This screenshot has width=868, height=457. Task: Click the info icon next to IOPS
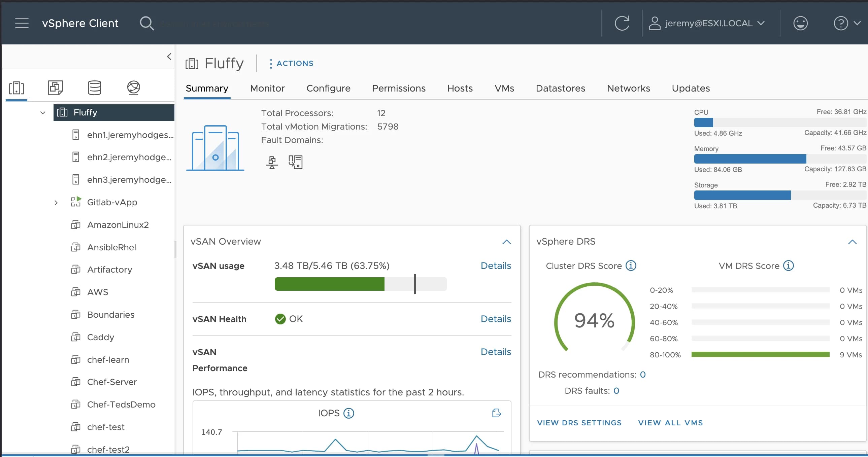click(x=349, y=413)
